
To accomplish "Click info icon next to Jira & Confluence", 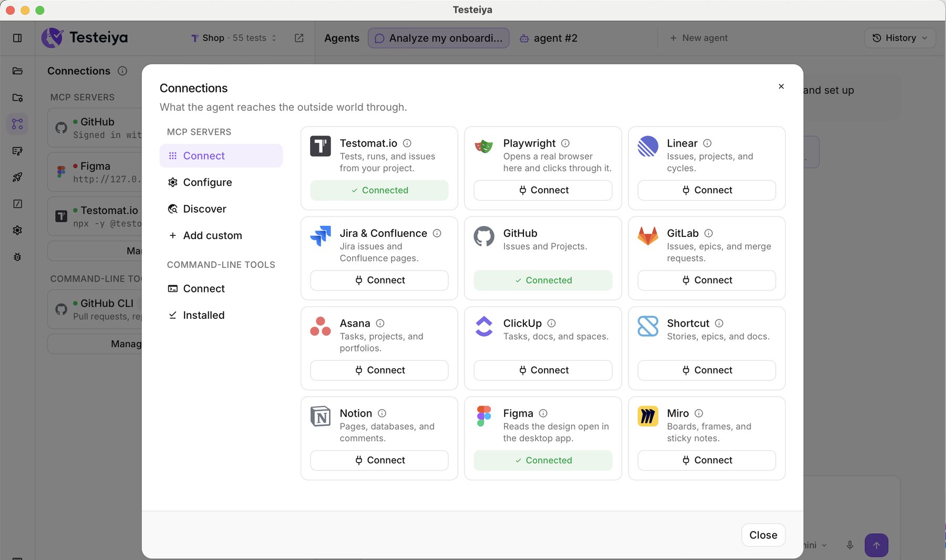I will (437, 233).
